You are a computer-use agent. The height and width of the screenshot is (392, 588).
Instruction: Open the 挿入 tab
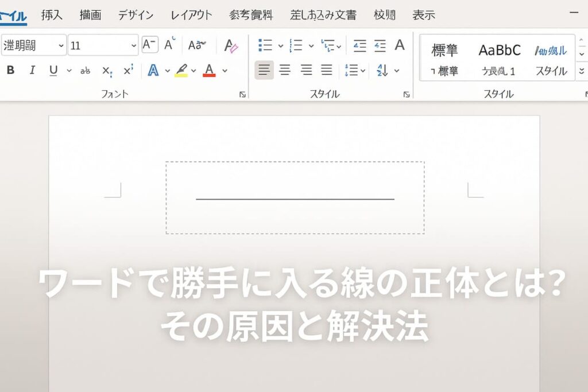tap(52, 15)
